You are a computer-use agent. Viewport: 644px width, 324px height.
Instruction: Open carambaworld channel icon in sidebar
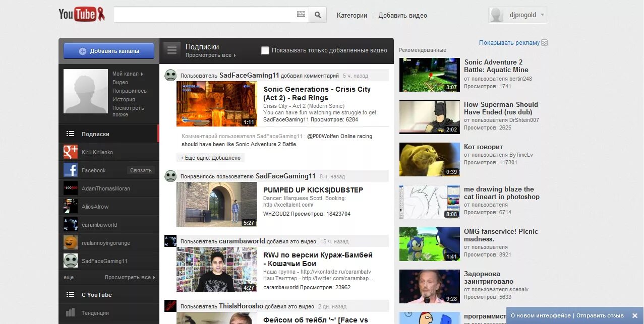(x=71, y=225)
